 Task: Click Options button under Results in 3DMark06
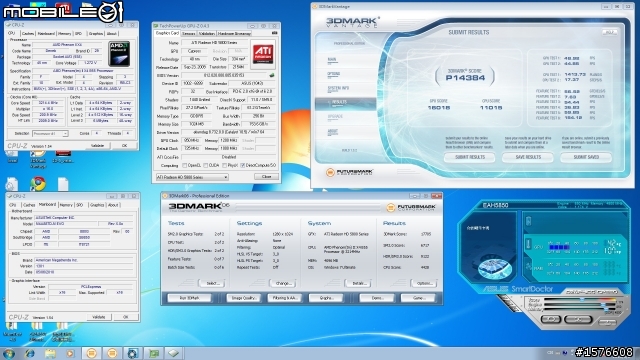click(424, 283)
